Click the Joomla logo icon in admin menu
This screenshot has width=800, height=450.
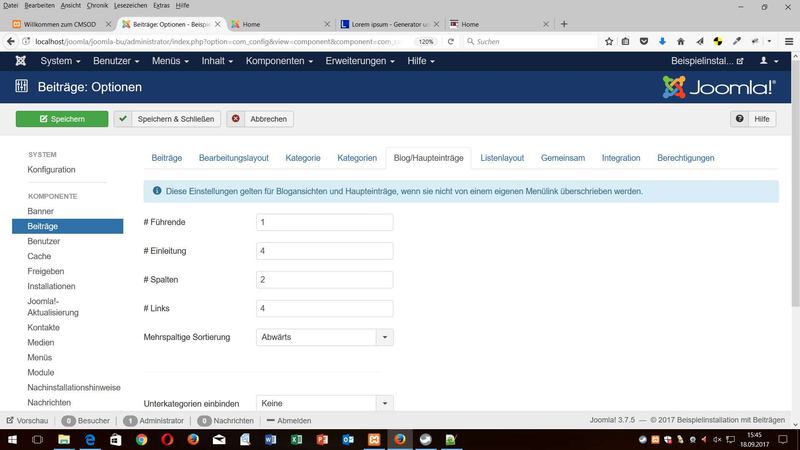(20, 61)
